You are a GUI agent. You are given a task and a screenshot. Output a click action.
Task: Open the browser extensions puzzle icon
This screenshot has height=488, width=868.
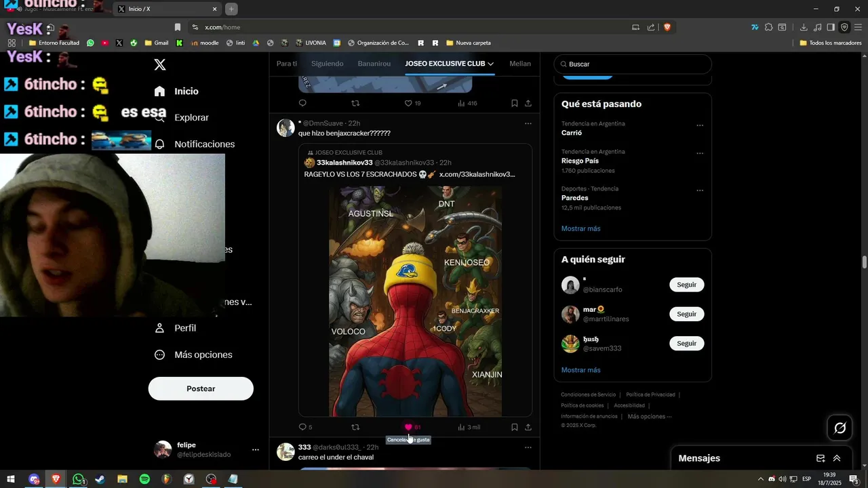point(768,27)
